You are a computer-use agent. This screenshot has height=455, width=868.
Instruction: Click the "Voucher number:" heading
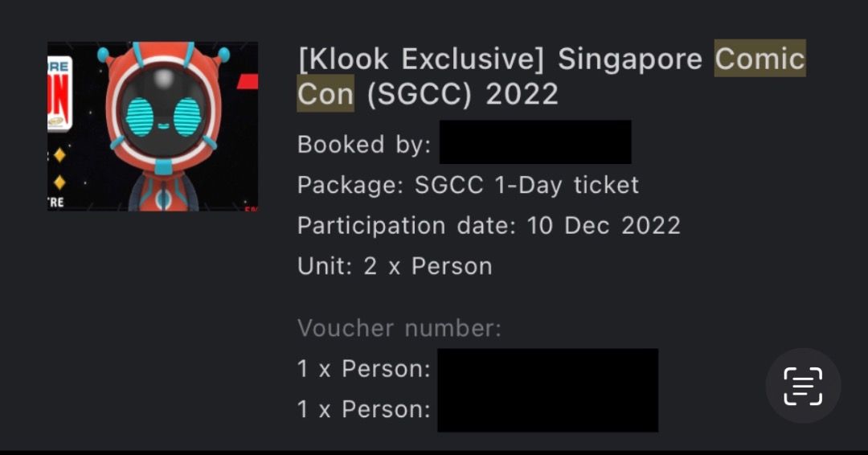coord(399,328)
